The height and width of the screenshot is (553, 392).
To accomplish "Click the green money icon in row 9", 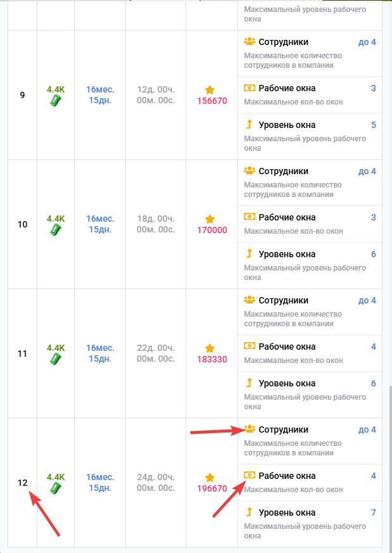I will 56,101.
